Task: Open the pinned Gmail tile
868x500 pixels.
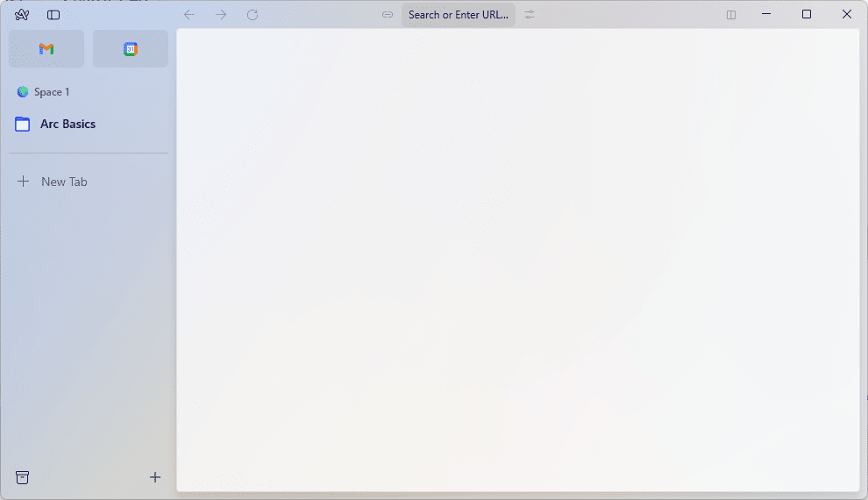Action: [46, 49]
